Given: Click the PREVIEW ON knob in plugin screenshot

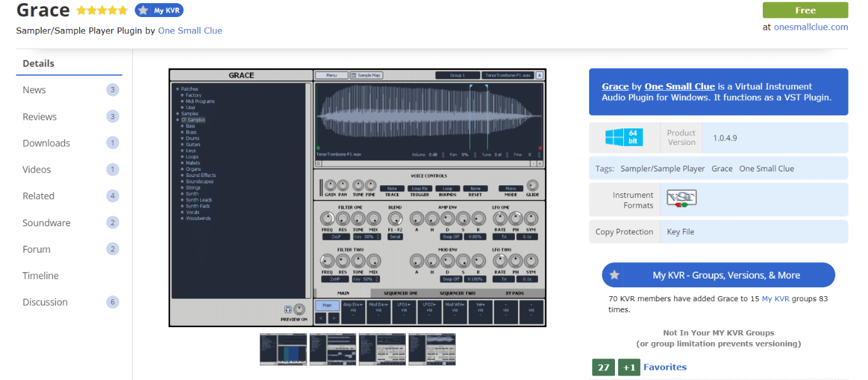Looking at the screenshot, I should 300,309.
